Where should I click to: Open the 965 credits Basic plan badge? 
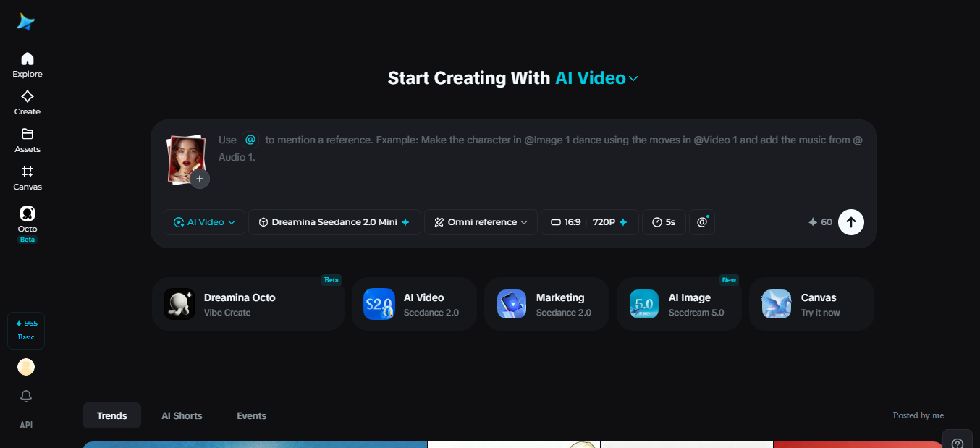click(26, 331)
